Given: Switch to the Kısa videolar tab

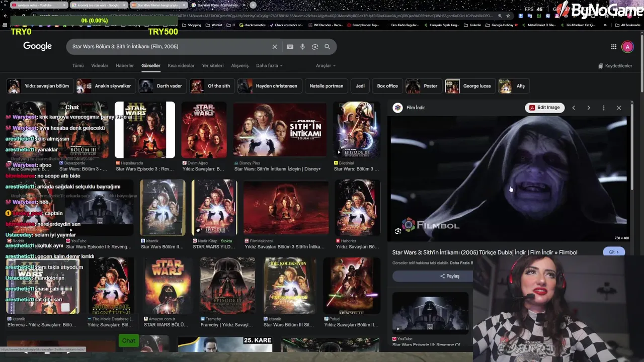Looking at the screenshot, I should 181,66.
